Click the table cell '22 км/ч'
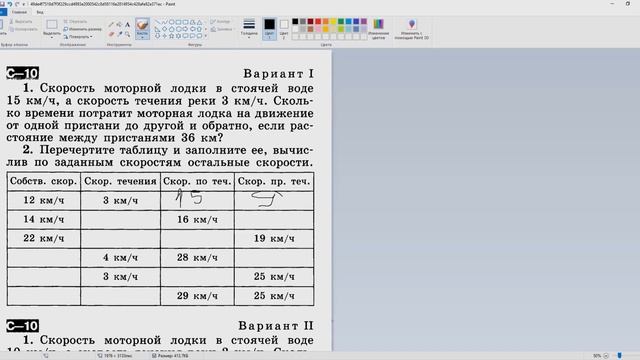Screen dimensions: 640x360 44,239
